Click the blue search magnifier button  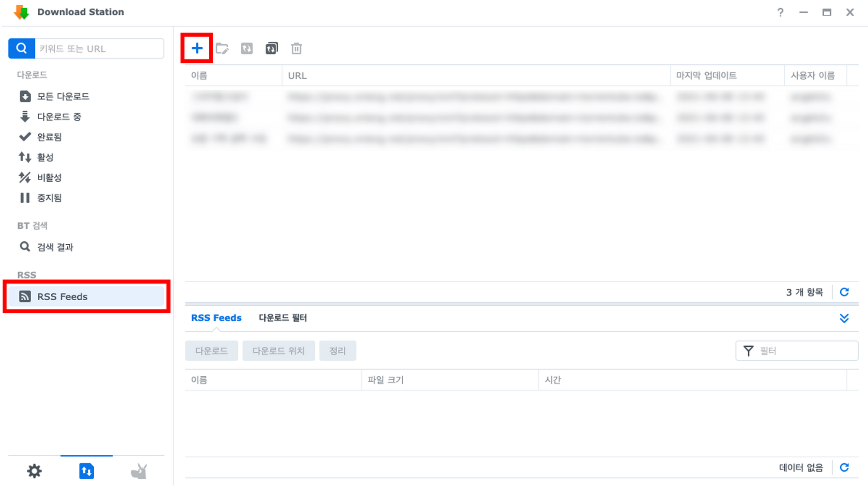pyautogui.click(x=22, y=48)
